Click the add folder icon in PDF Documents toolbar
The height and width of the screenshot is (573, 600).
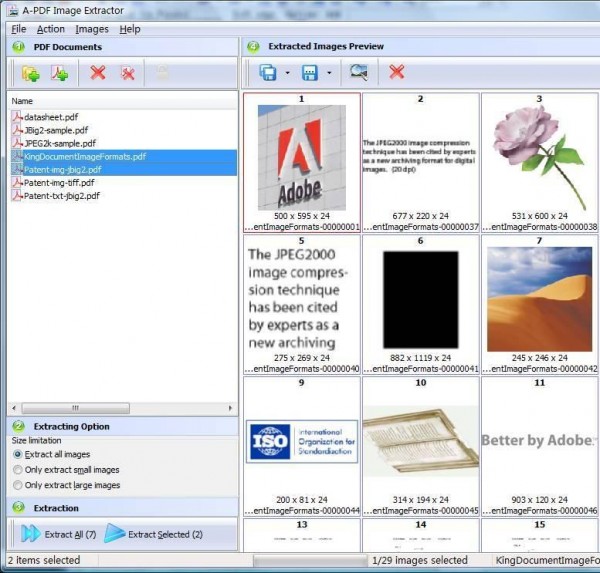(30, 73)
